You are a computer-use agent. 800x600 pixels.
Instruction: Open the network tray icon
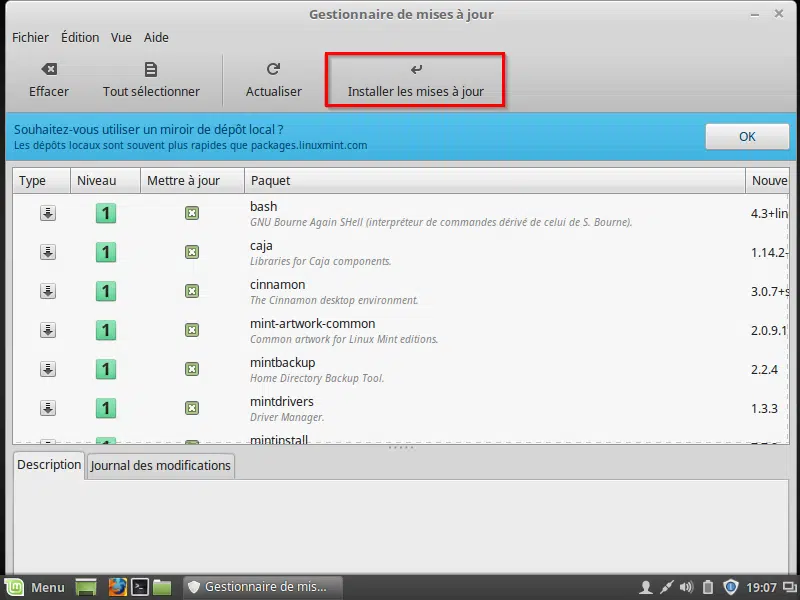pyautogui.click(x=666, y=588)
